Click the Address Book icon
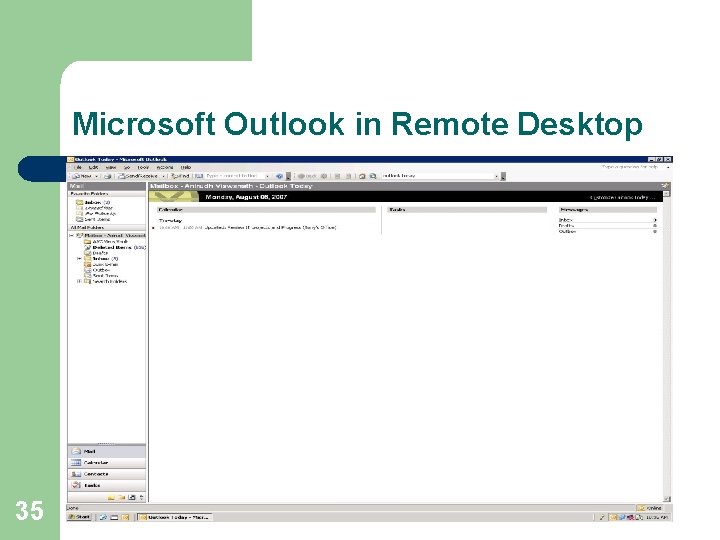This screenshot has height=540, width=720. click(x=198, y=176)
